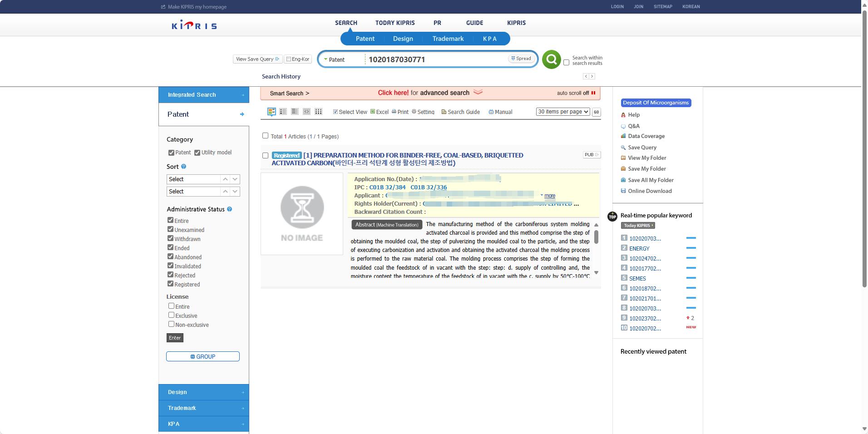The height and width of the screenshot is (434, 868).
Task: Open Search Guide document
Action: click(x=460, y=112)
